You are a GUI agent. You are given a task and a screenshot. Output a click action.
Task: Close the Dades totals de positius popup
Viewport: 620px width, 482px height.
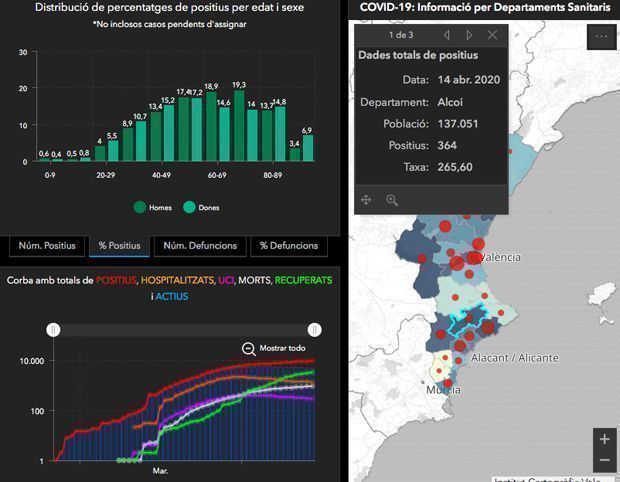pos(492,35)
